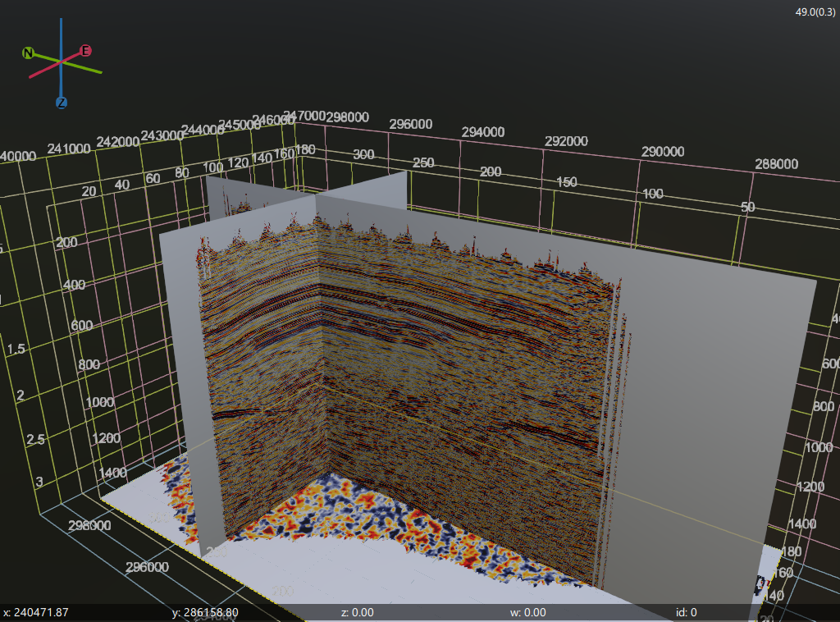Click the 241000 axis tick label

(68, 149)
